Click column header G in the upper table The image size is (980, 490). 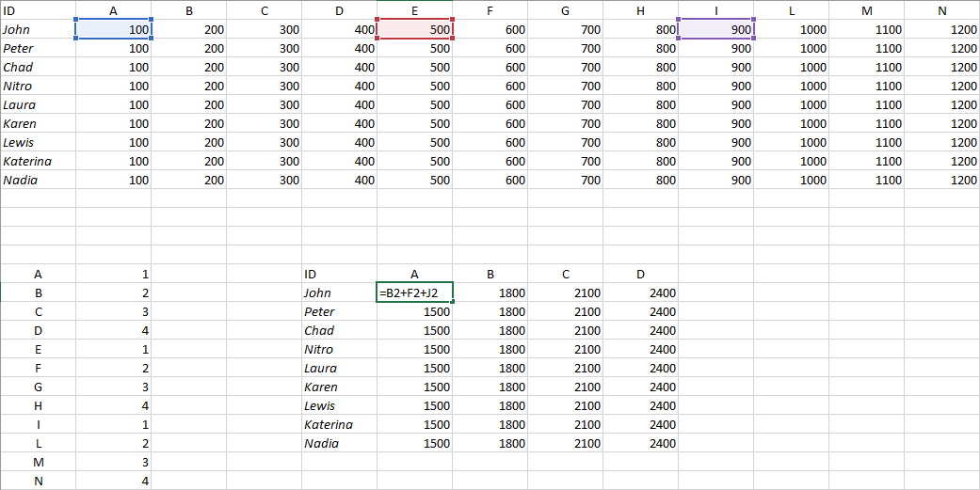[565, 10]
